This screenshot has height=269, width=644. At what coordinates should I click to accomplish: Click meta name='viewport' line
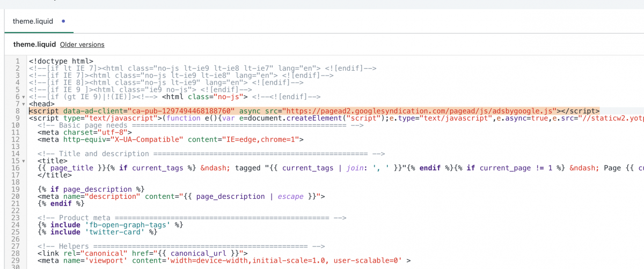[224, 260]
